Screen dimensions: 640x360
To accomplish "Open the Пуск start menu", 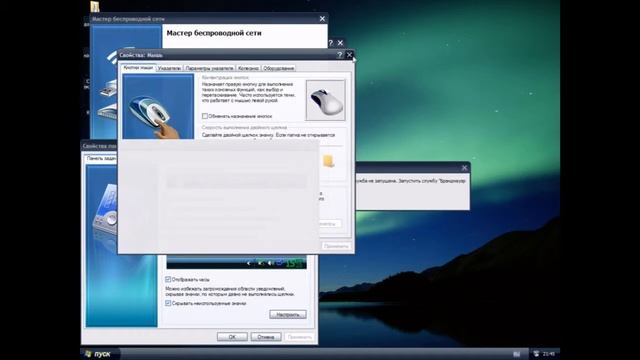I will (x=99, y=354).
